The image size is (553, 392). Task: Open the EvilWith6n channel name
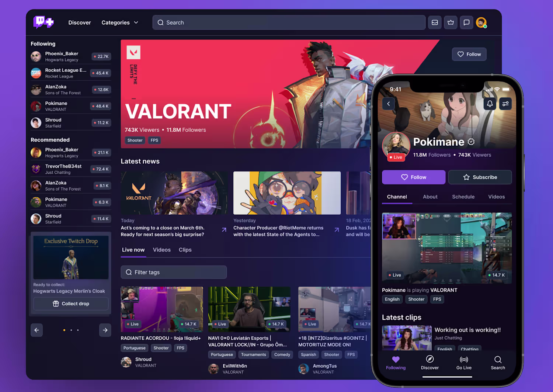[235, 366]
